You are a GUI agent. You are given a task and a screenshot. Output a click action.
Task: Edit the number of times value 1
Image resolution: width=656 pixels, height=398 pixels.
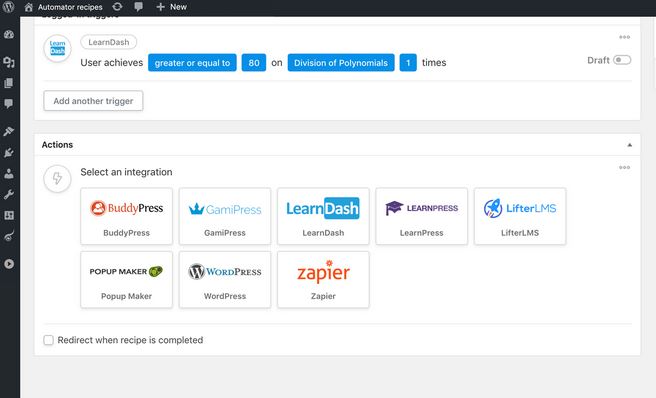[x=408, y=63]
